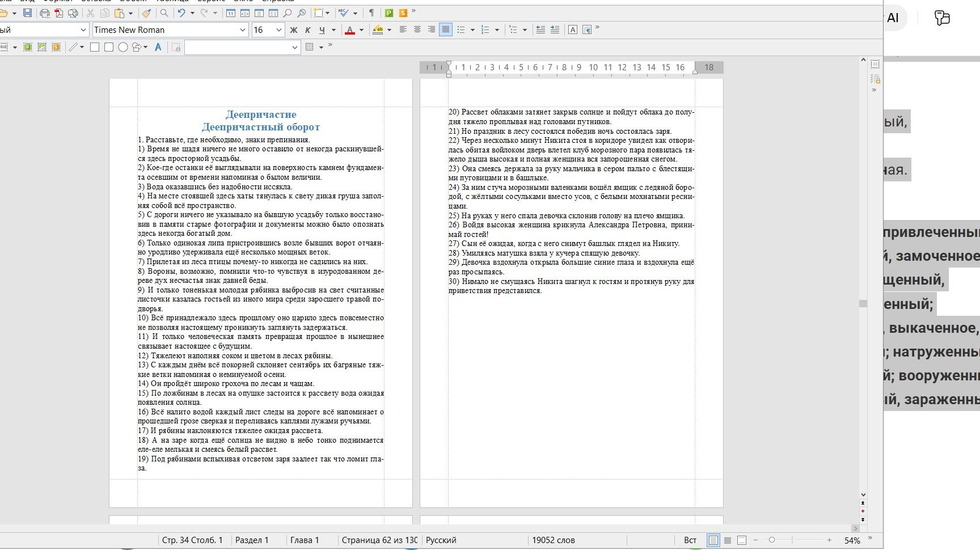Click the empty toolbar combo box field
Viewport: 980px width, 551px height.
[x=242, y=47]
